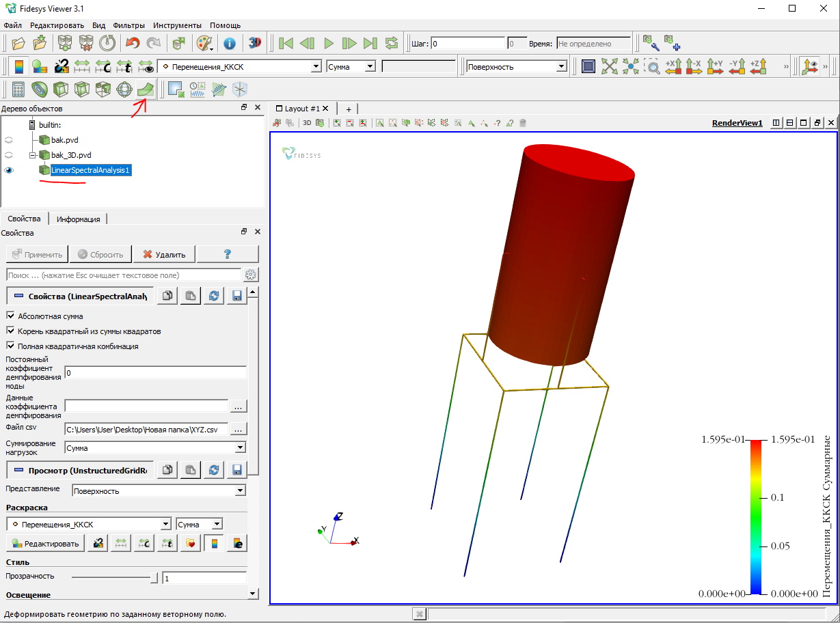Click the Сбросить button

coord(100,254)
